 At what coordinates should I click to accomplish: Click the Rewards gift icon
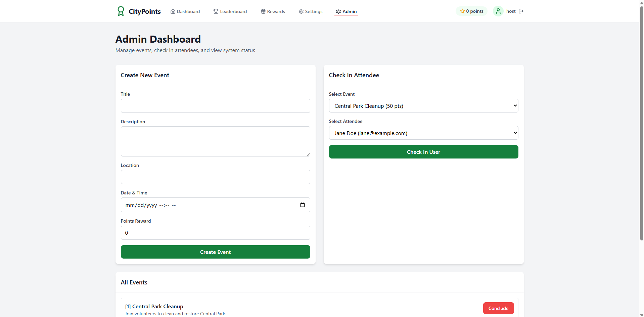tap(263, 11)
